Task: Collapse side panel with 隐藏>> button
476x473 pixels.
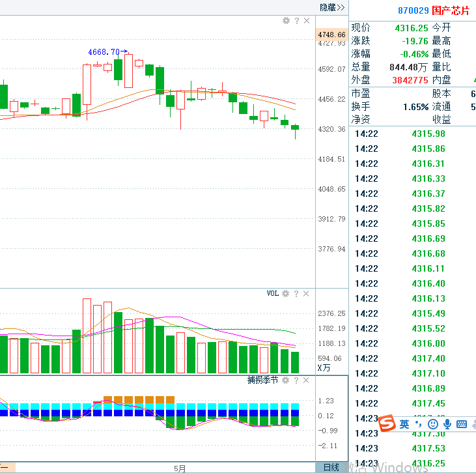Action: point(332,7)
